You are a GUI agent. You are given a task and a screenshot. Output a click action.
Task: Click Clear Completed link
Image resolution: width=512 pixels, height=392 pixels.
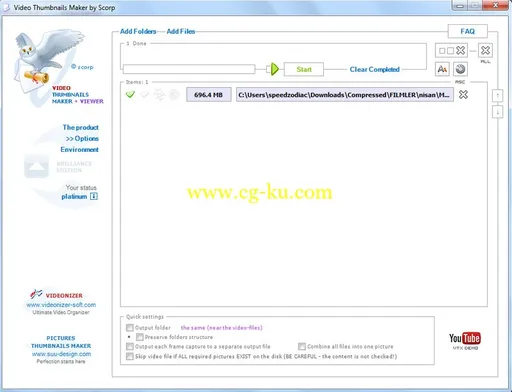(x=374, y=69)
